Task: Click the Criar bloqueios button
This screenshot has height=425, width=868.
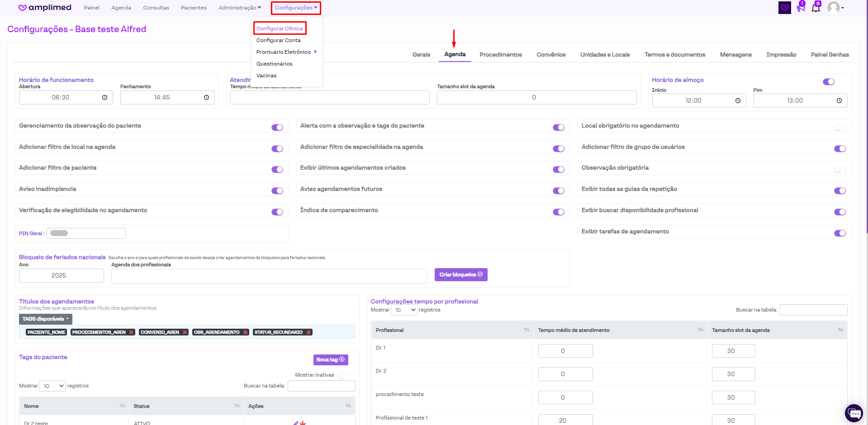Action: click(x=460, y=275)
